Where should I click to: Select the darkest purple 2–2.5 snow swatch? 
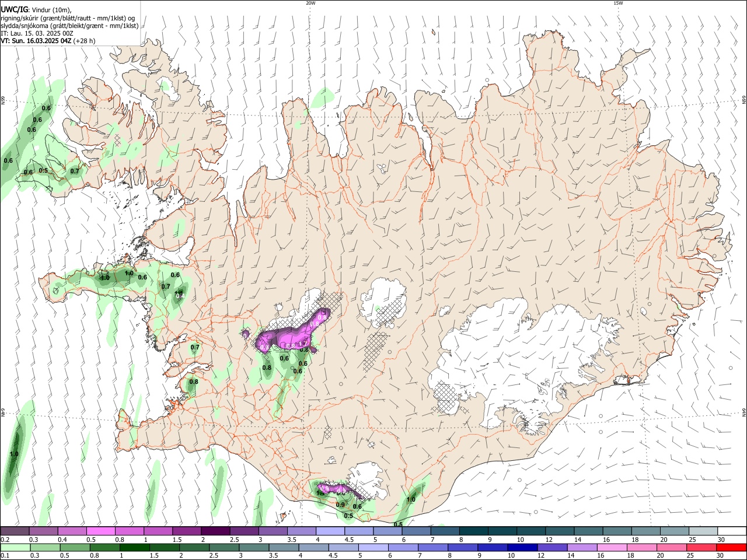[215, 531]
